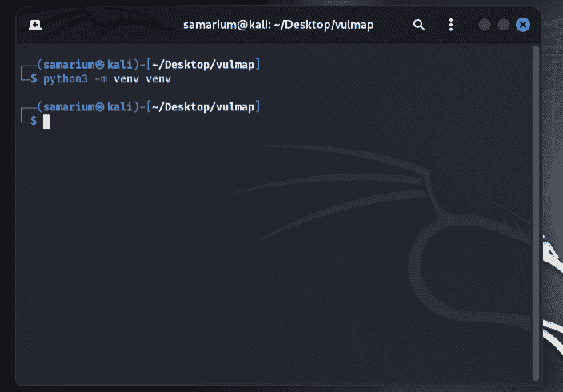Click the window title samarium@kali: ~/Desktop/vulmap
563x392 pixels.
pyautogui.click(x=278, y=25)
